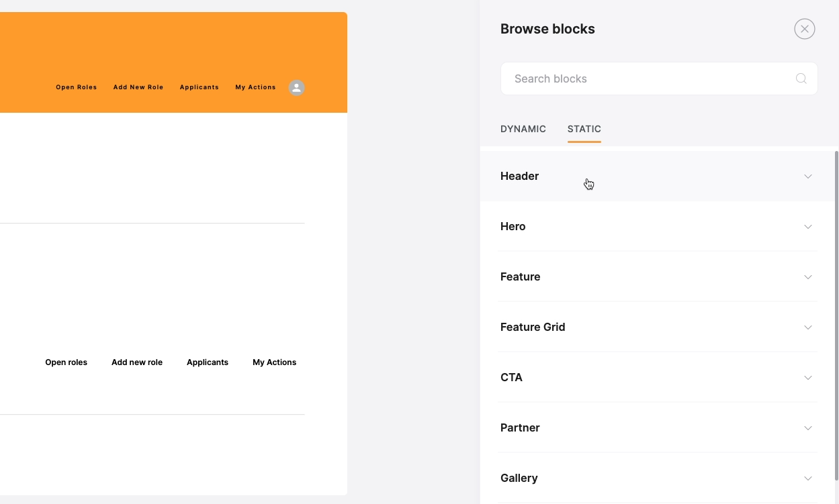Select the Header block category

657,176
